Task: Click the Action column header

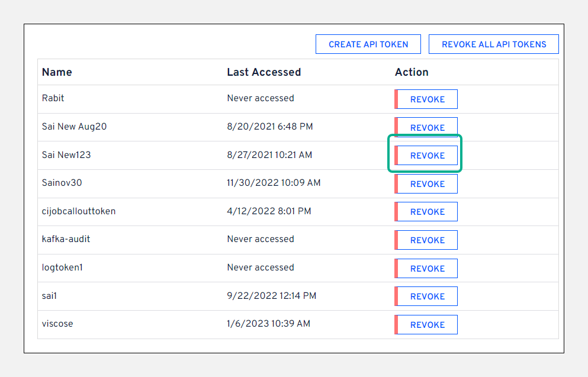Action: pyautogui.click(x=412, y=72)
